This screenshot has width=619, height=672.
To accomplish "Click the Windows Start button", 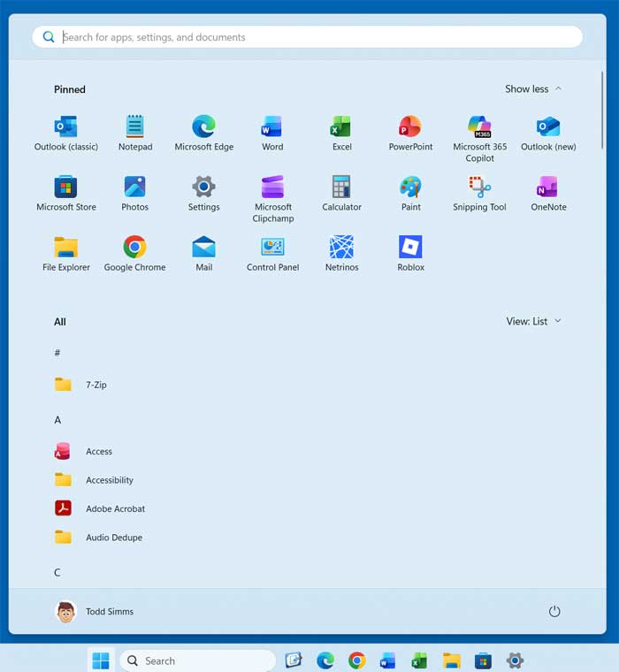I will 101,661.
